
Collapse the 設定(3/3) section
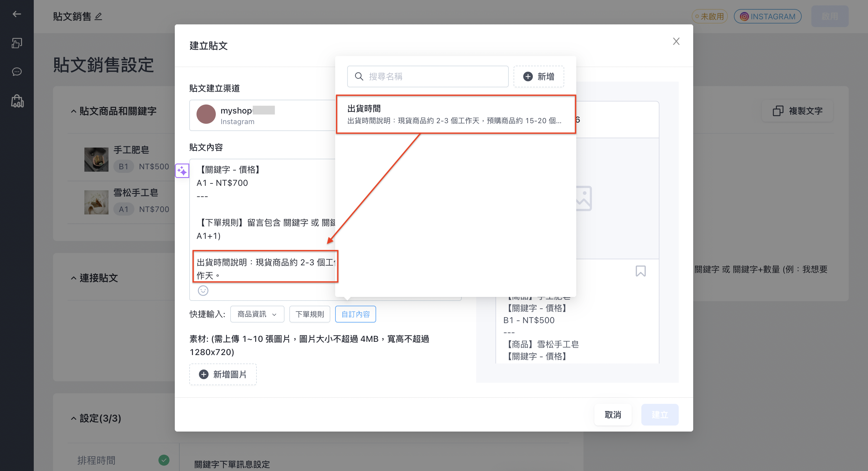coord(74,419)
